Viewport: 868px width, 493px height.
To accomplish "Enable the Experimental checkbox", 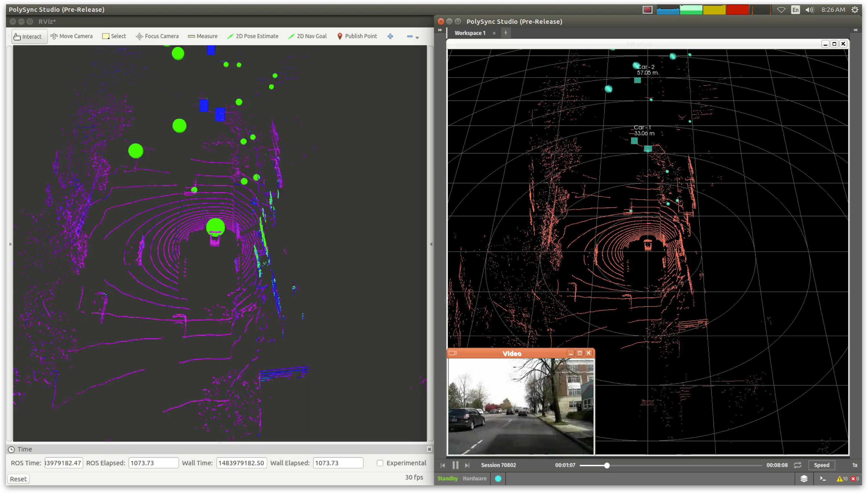I will click(x=380, y=463).
